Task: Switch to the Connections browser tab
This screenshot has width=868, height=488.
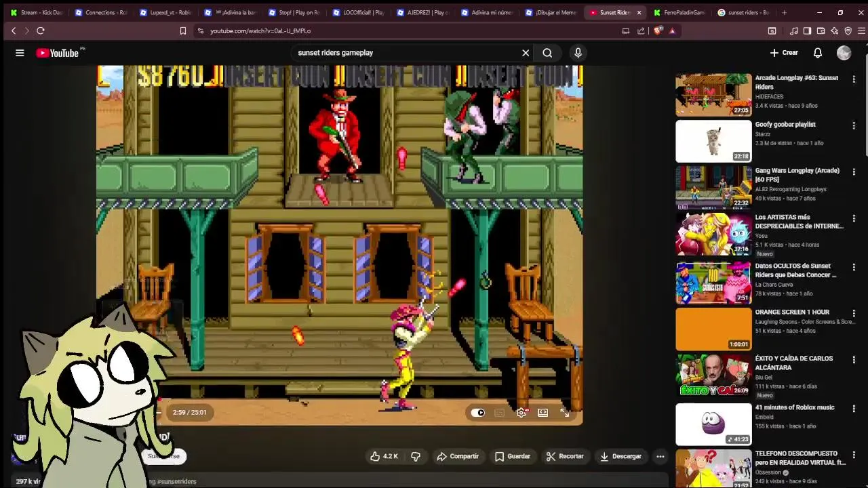Action: [100, 12]
